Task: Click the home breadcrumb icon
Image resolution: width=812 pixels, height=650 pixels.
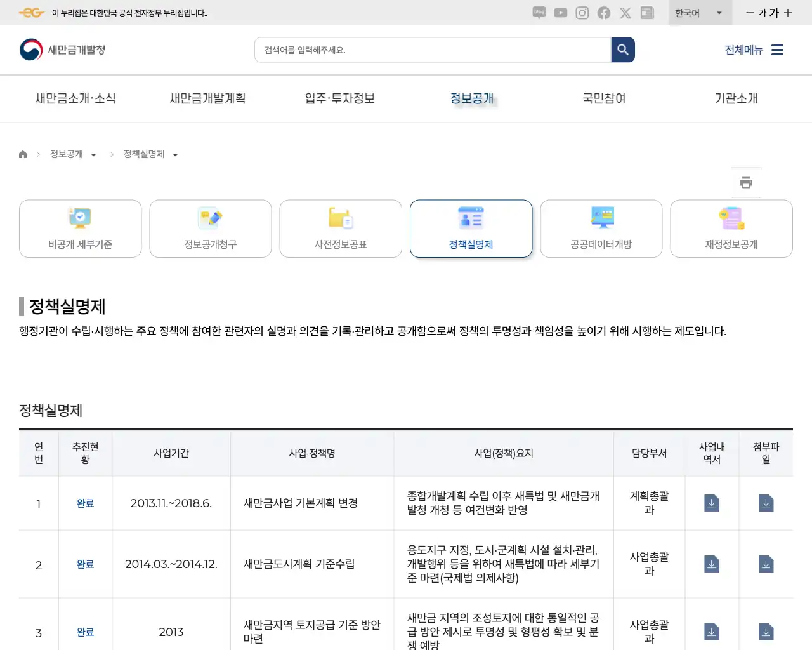Action: point(23,154)
